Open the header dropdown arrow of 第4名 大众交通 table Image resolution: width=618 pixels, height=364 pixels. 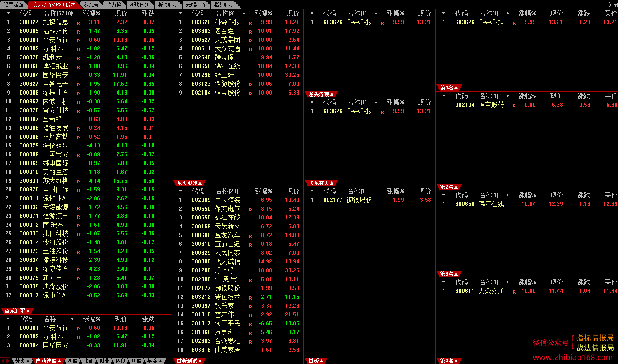(x=444, y=282)
